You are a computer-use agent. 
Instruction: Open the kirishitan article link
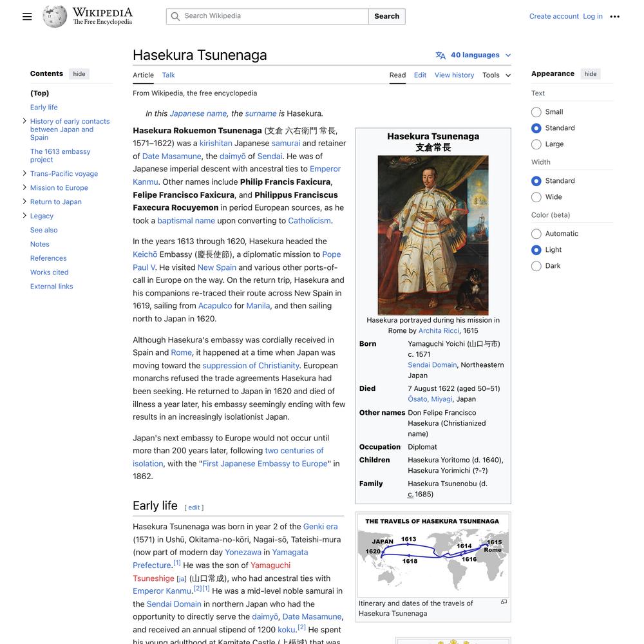(216, 144)
